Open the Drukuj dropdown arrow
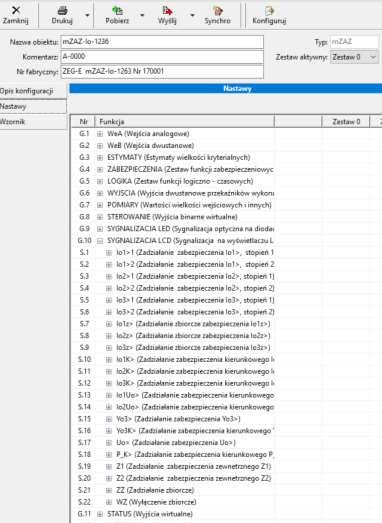The width and height of the screenshot is (382, 523). [x=87, y=15]
